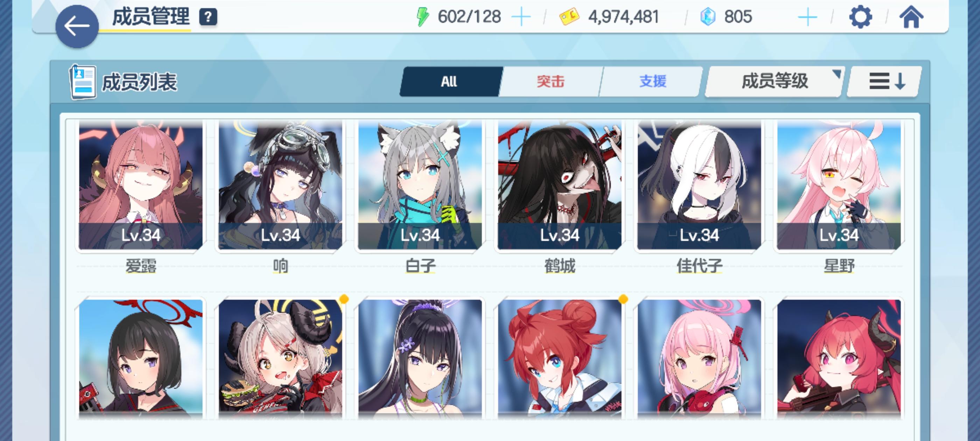Return to lobby with the home icon
The height and width of the screenshot is (441, 980).
(911, 17)
